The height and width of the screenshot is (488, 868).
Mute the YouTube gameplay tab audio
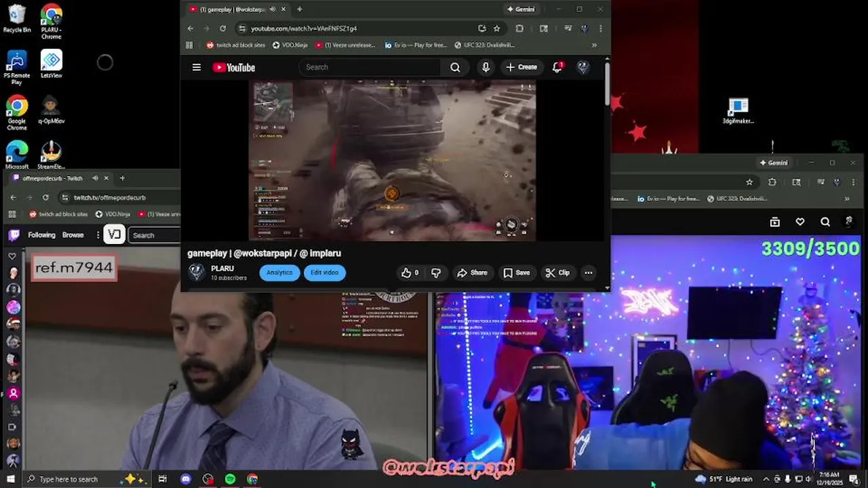tap(272, 9)
